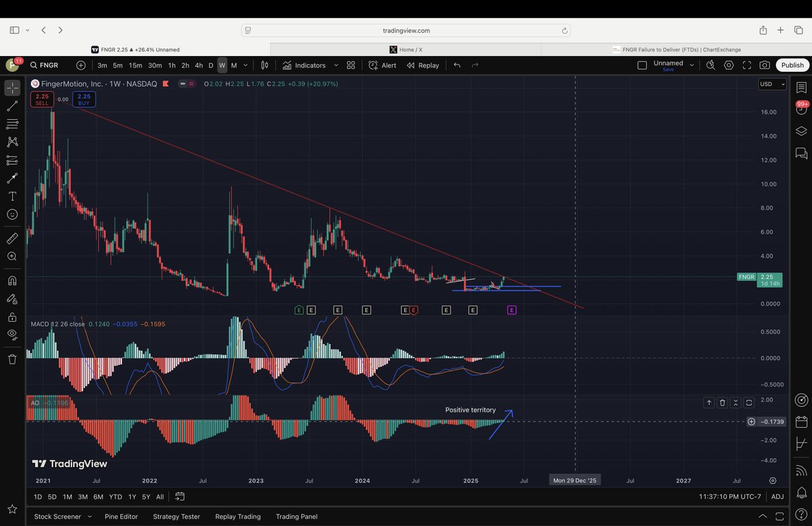Toggle magnet snap mode

(12, 280)
